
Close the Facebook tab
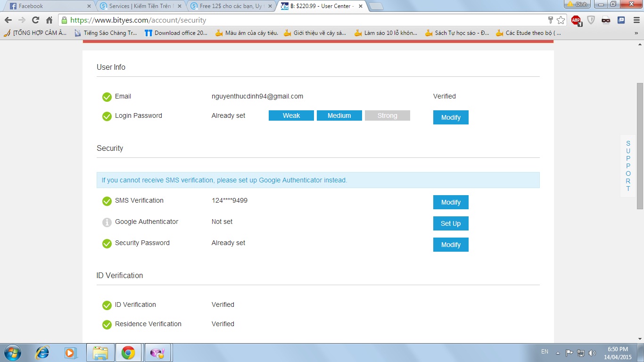click(89, 6)
